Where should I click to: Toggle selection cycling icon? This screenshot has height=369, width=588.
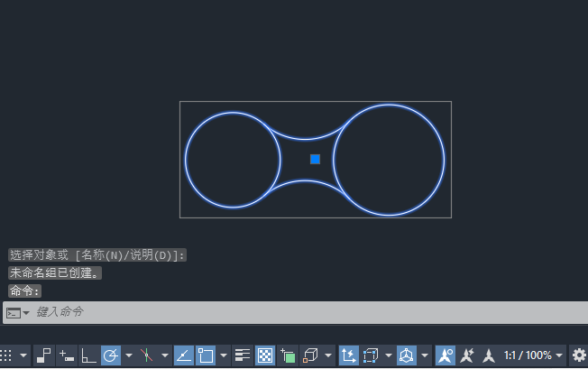[288, 355]
